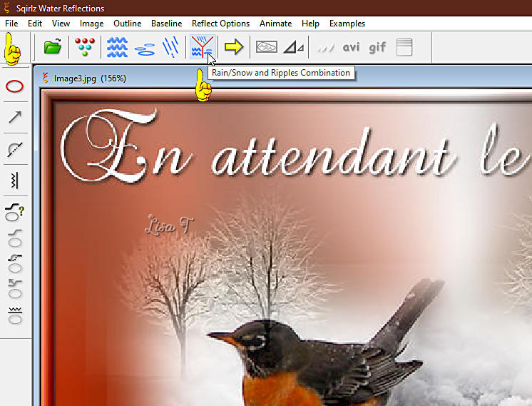Open the Image menu
The height and width of the screenshot is (406, 532).
91,24
